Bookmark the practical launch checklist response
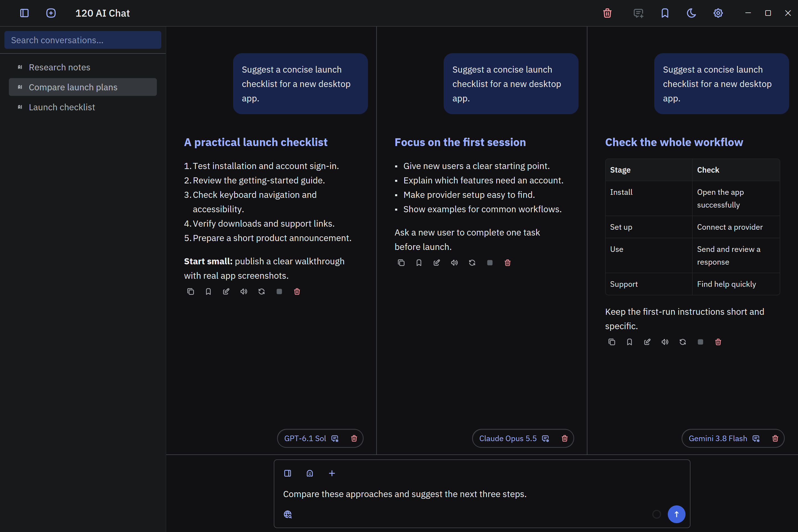 [x=208, y=291]
